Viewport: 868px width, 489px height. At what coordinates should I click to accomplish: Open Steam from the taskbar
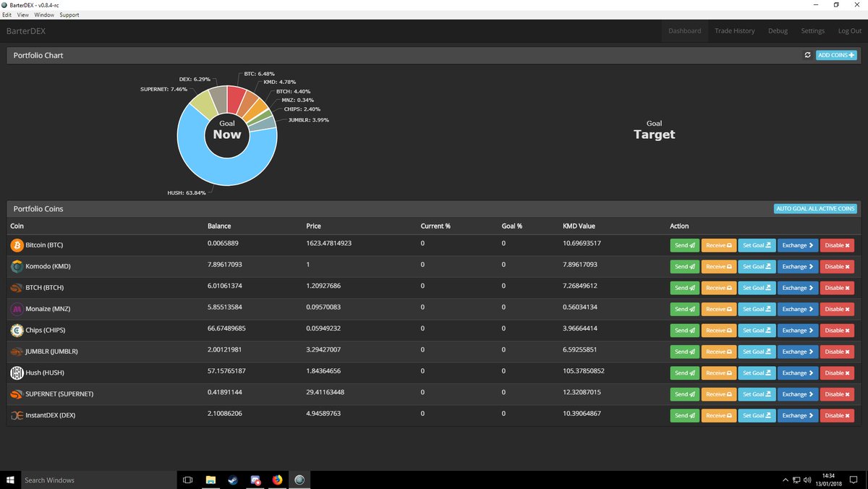232,480
